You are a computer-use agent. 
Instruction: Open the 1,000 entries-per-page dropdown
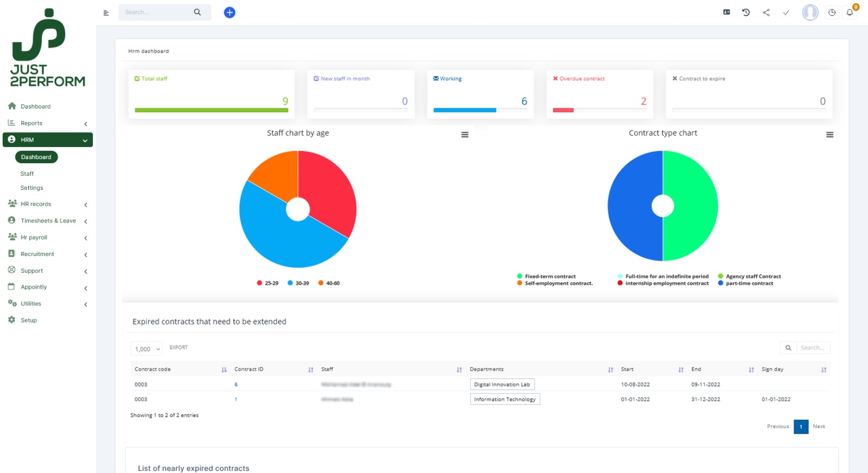click(146, 349)
